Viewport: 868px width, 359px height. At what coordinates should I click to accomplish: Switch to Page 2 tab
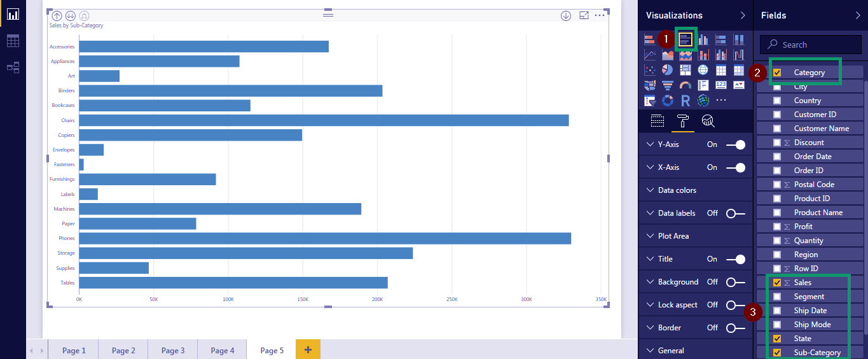point(123,350)
